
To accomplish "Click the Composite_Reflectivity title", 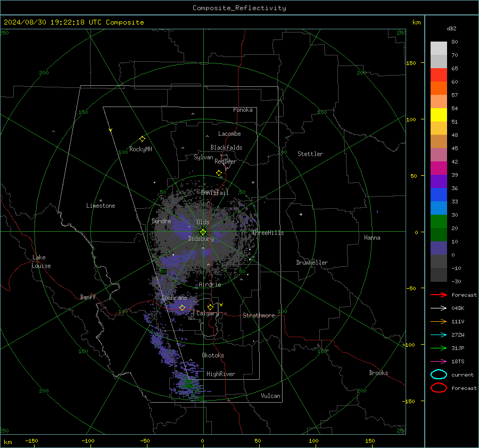I will click(239, 8).
